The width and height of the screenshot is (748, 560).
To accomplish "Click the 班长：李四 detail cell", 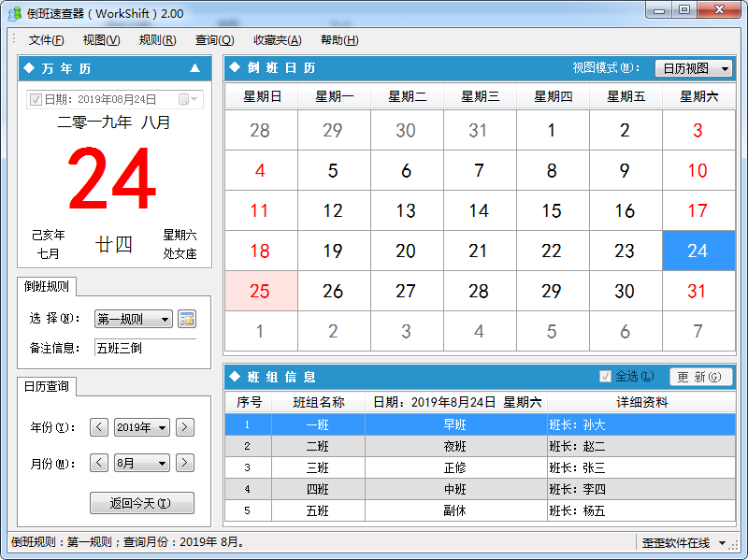I will coord(641,489).
